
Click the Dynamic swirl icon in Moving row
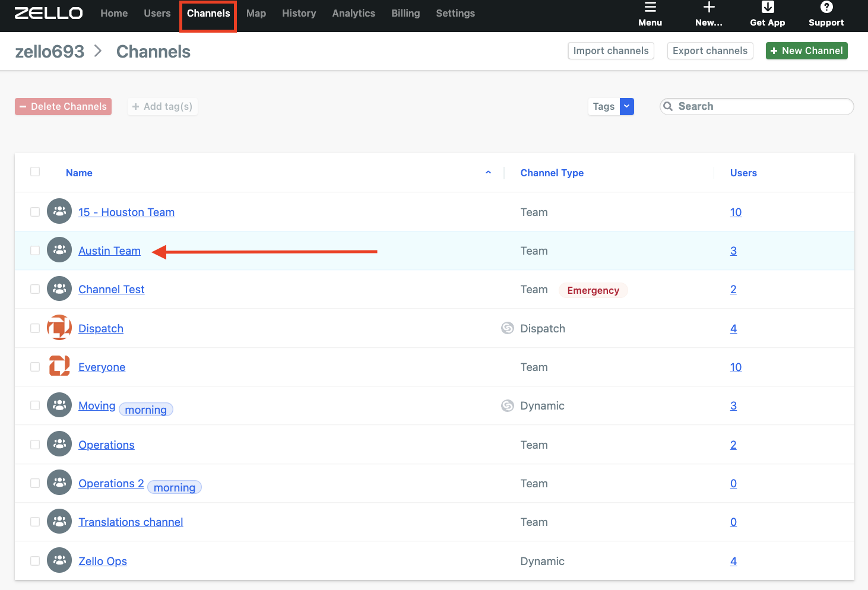pos(508,405)
